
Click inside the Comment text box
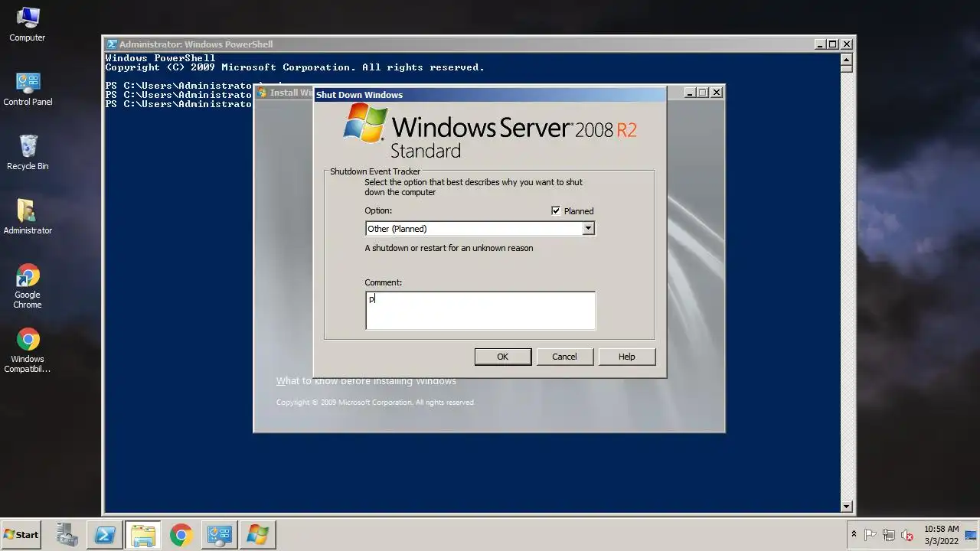[480, 311]
